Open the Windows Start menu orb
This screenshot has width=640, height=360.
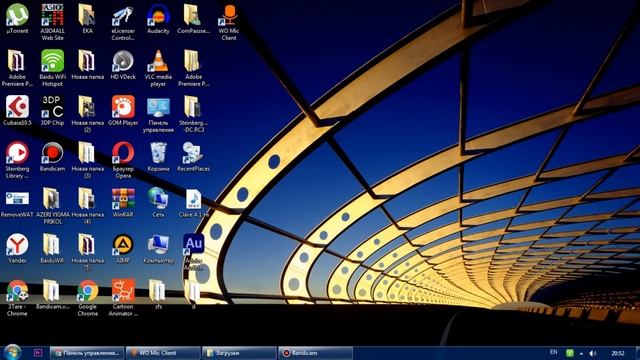click(x=12, y=352)
